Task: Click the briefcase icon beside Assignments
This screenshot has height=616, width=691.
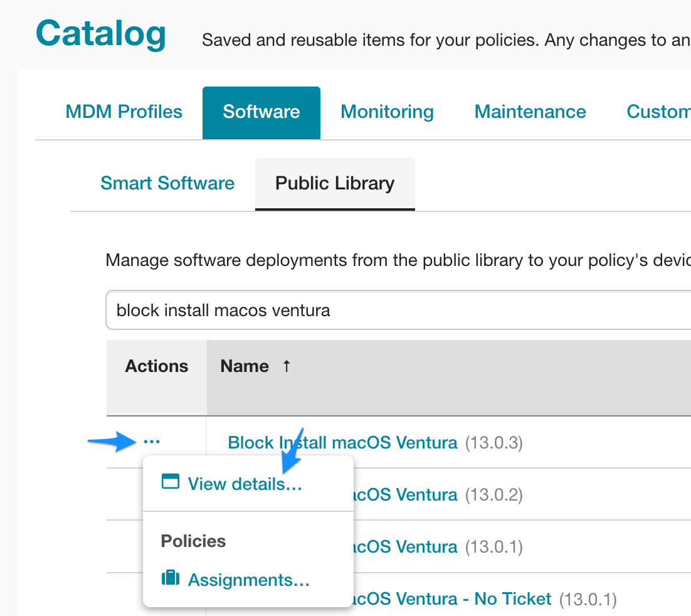Action: (x=171, y=577)
